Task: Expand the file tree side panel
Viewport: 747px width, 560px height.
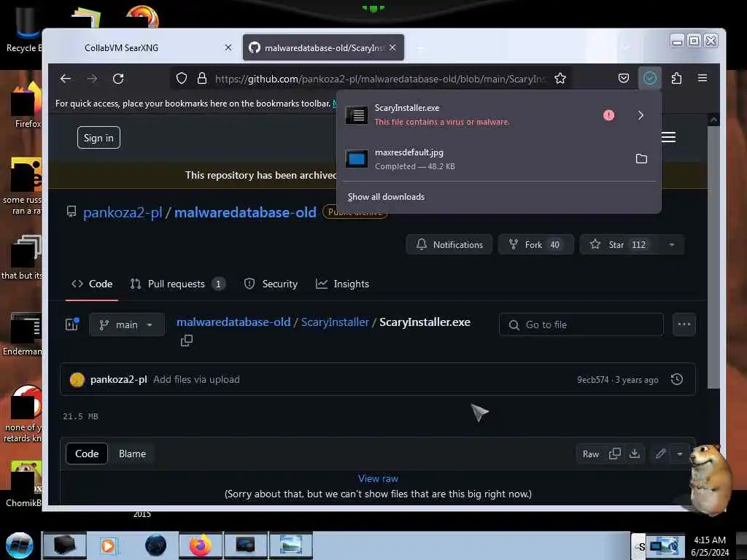Action: (x=72, y=324)
